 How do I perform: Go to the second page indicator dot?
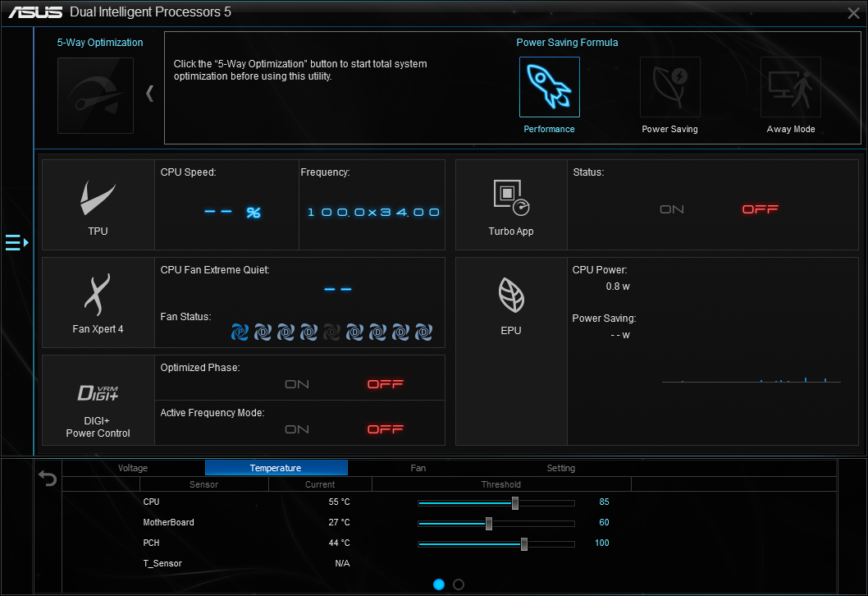point(459,585)
